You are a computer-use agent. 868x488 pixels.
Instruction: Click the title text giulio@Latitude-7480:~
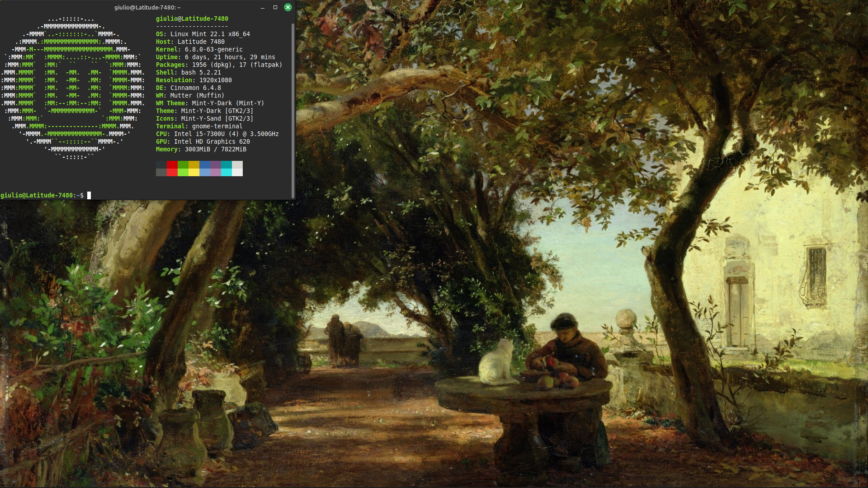[147, 7]
